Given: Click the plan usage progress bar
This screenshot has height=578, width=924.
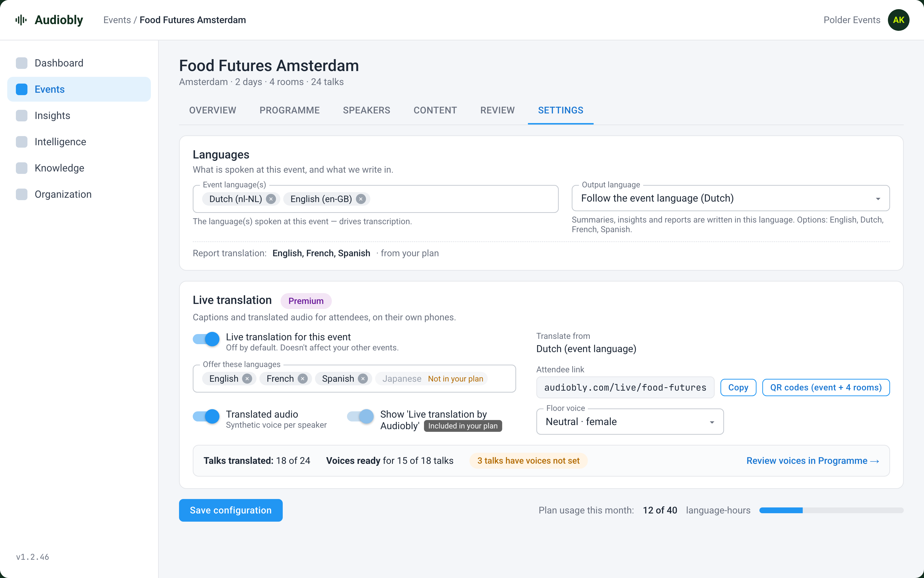Looking at the screenshot, I should click(831, 510).
